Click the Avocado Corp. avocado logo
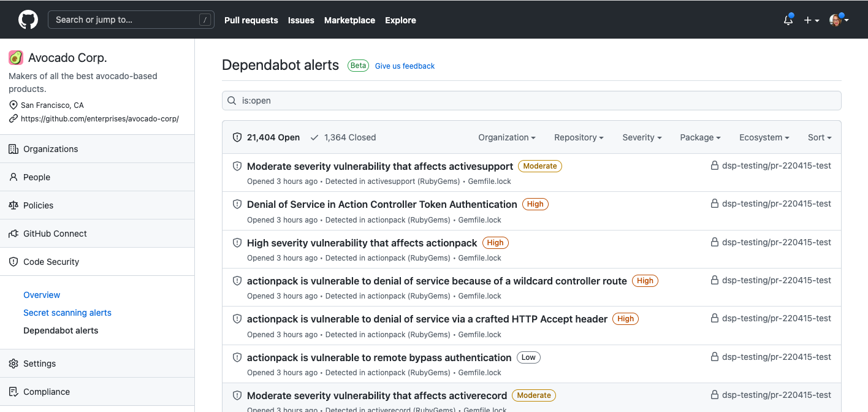The width and height of the screenshot is (868, 412). point(16,58)
